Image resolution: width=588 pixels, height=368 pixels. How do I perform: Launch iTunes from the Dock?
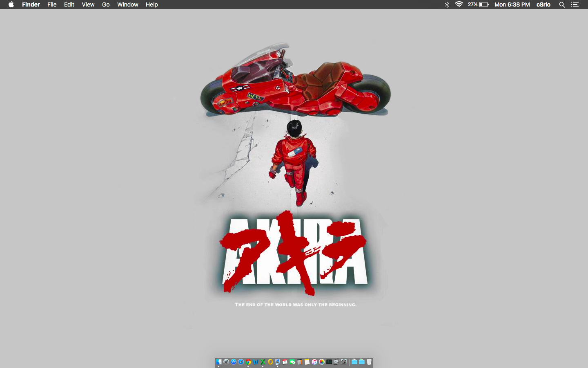(x=314, y=362)
